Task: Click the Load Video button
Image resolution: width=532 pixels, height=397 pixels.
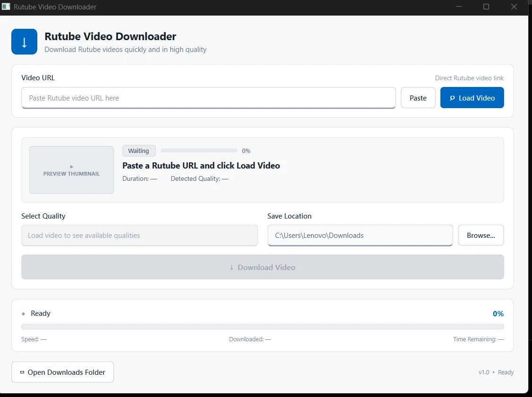Action: point(472,98)
